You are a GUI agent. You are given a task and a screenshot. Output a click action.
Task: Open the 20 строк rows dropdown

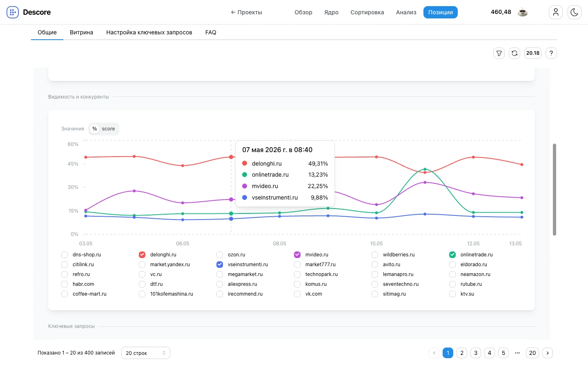tap(146, 353)
